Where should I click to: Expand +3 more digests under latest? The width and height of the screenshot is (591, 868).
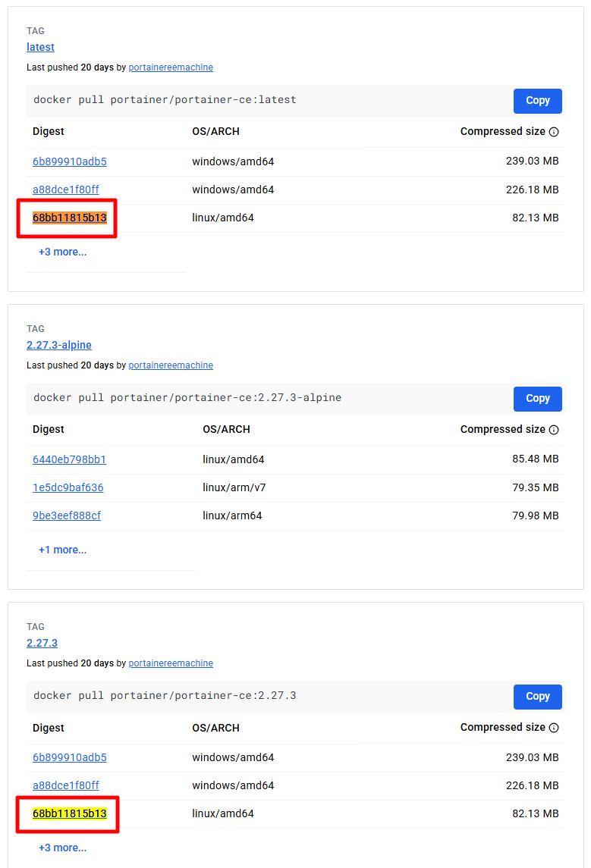pyautogui.click(x=62, y=252)
